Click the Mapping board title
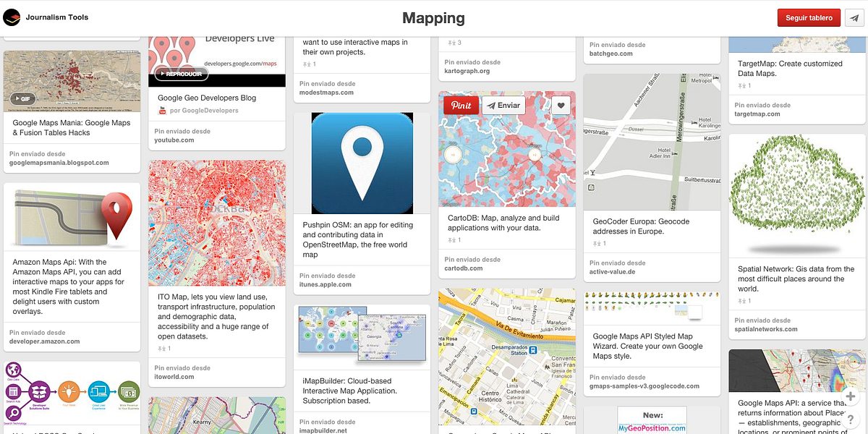This screenshot has width=868, height=434. click(x=434, y=18)
